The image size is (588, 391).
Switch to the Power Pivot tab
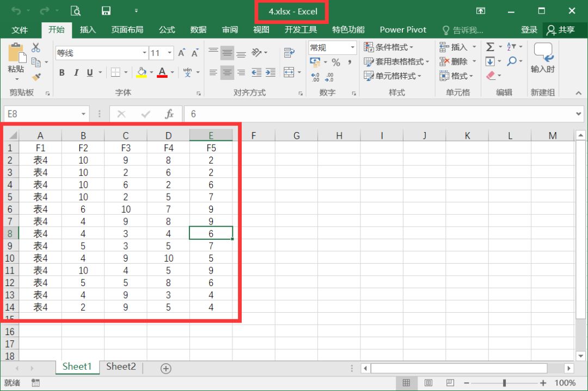tap(403, 30)
